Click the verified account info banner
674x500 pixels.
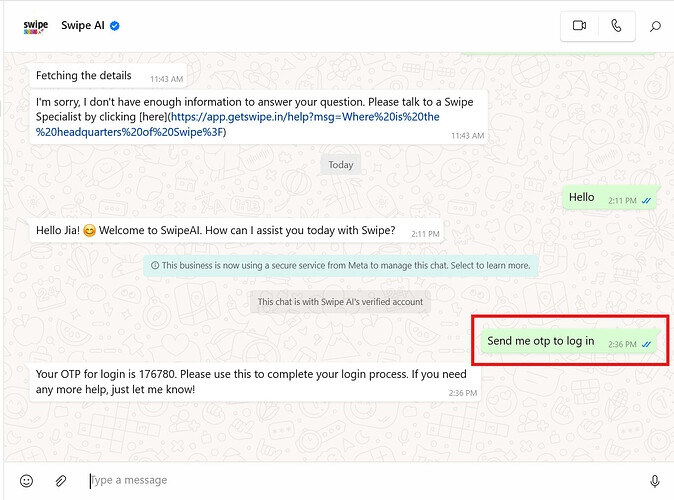coord(340,302)
